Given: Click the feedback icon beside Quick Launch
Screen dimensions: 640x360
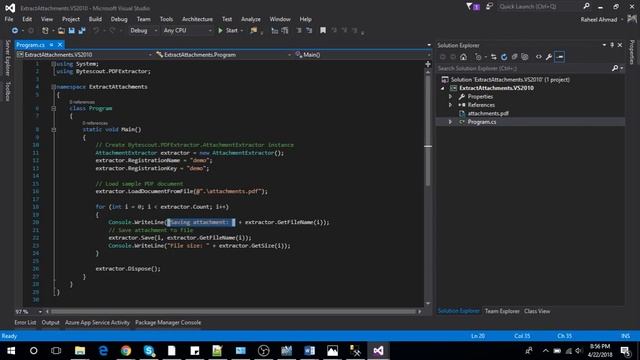Looking at the screenshot, I should click(x=489, y=7).
